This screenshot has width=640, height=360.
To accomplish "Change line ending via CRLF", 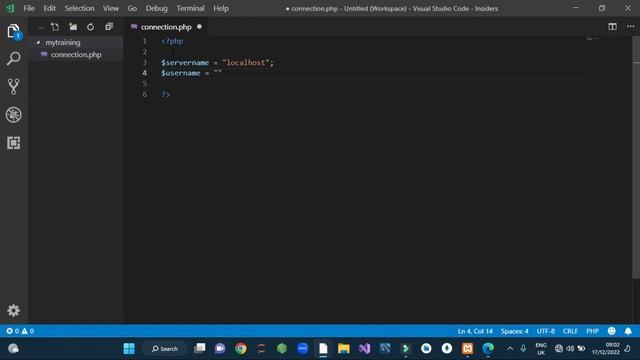I will [570, 331].
